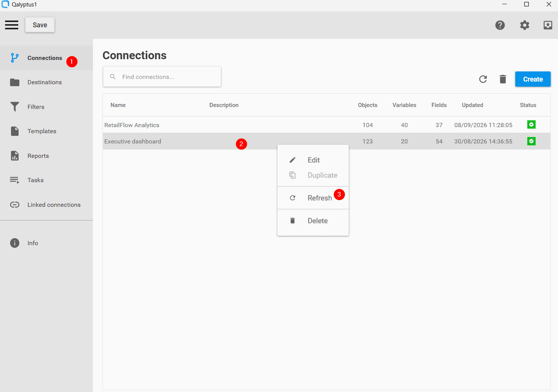Select the Executive dashboard row name
This screenshot has height=392, width=558.
point(133,142)
